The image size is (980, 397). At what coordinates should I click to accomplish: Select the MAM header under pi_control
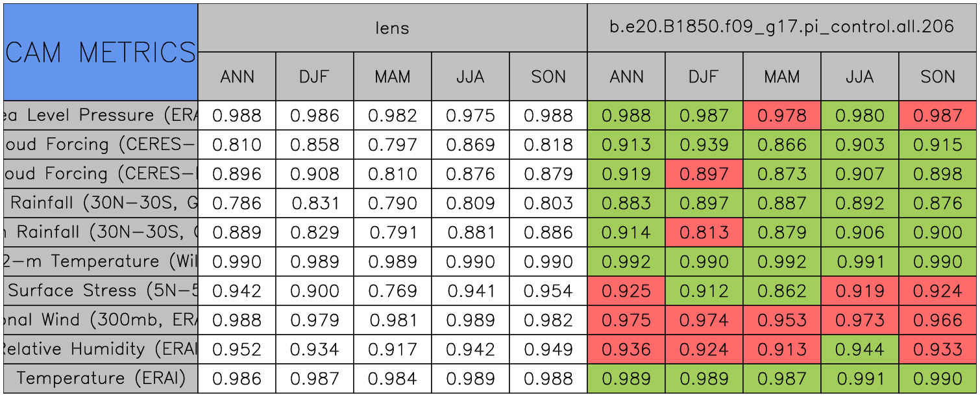[781, 77]
